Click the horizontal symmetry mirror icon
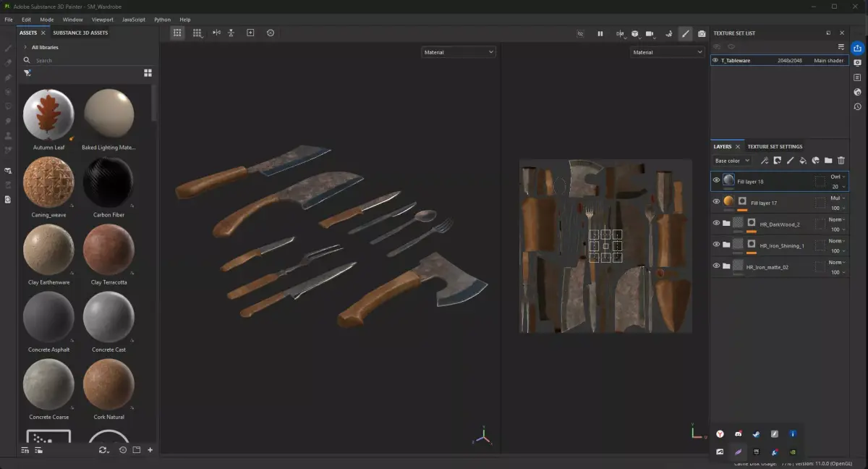 tap(216, 33)
